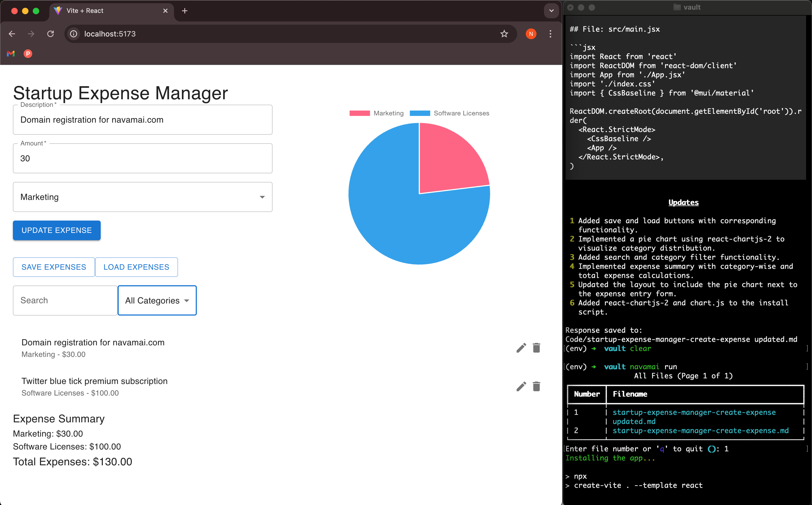Screen dimensions: 812x505
Task: Open the red P bookmark
Action: (x=28, y=53)
